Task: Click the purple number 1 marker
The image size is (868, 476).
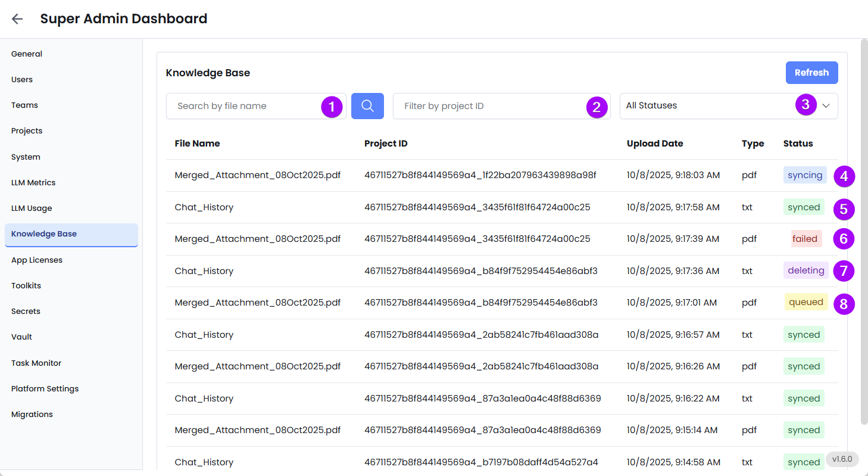Action: click(332, 107)
